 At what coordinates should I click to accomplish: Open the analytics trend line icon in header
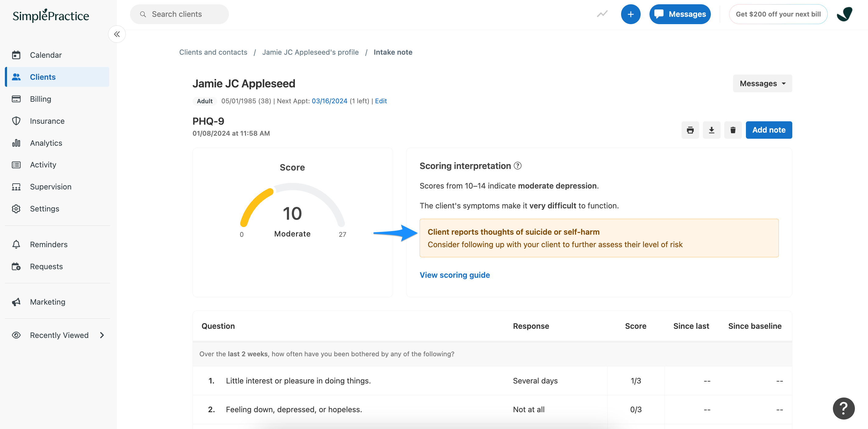click(x=602, y=14)
